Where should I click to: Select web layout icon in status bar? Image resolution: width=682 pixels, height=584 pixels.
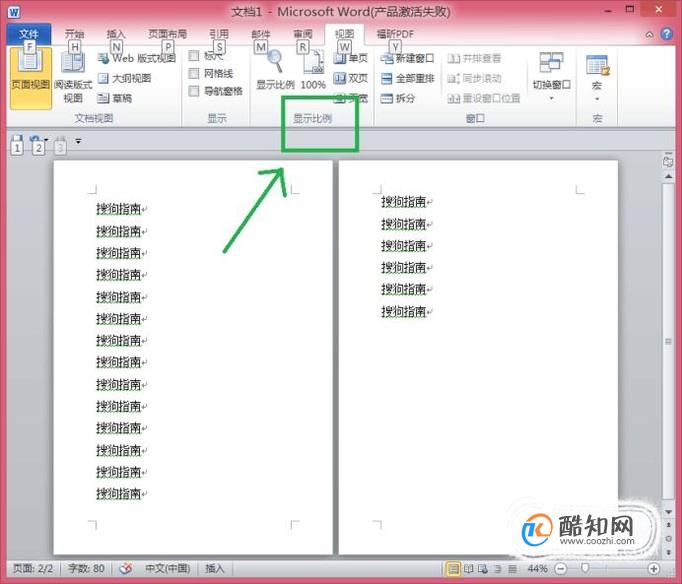pos(483,568)
